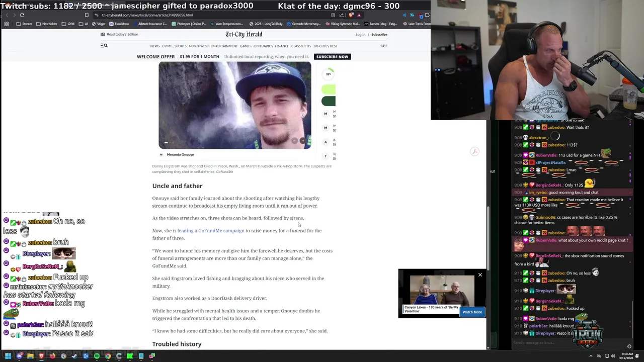Open the emote picker in chat input

(629, 346)
